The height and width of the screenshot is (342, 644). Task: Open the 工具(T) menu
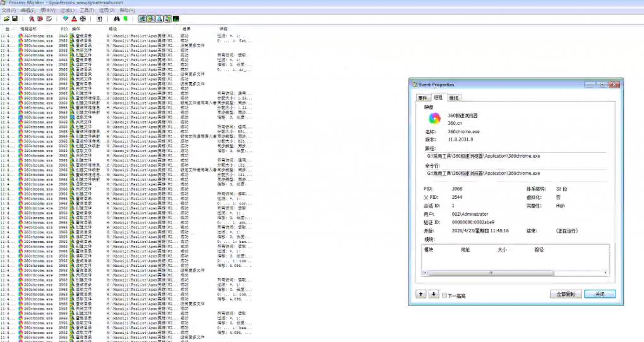(87, 10)
